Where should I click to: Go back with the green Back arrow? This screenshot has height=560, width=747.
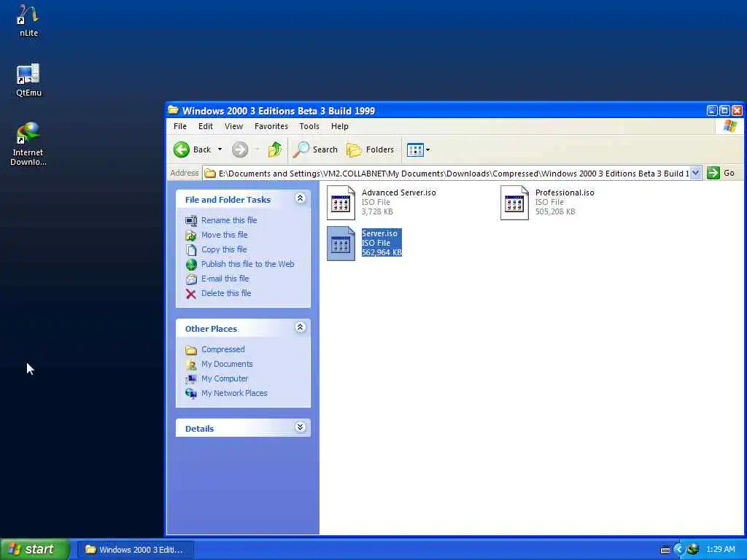click(x=192, y=149)
